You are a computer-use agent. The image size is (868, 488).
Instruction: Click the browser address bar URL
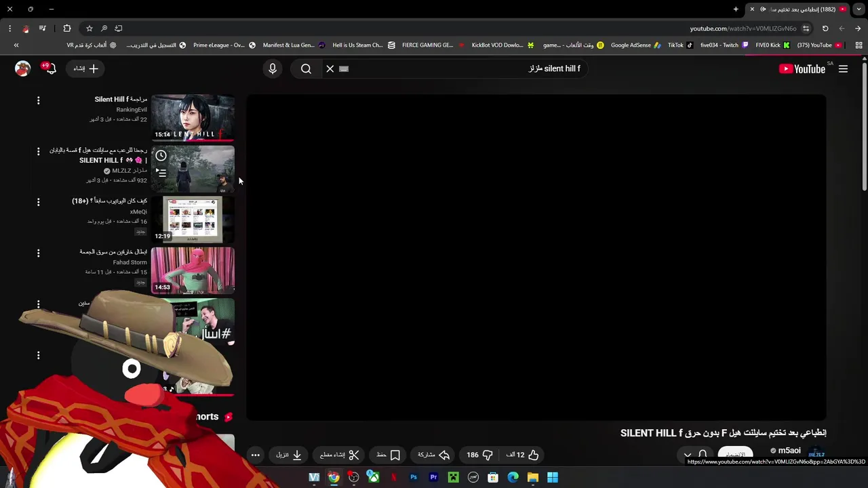click(743, 28)
